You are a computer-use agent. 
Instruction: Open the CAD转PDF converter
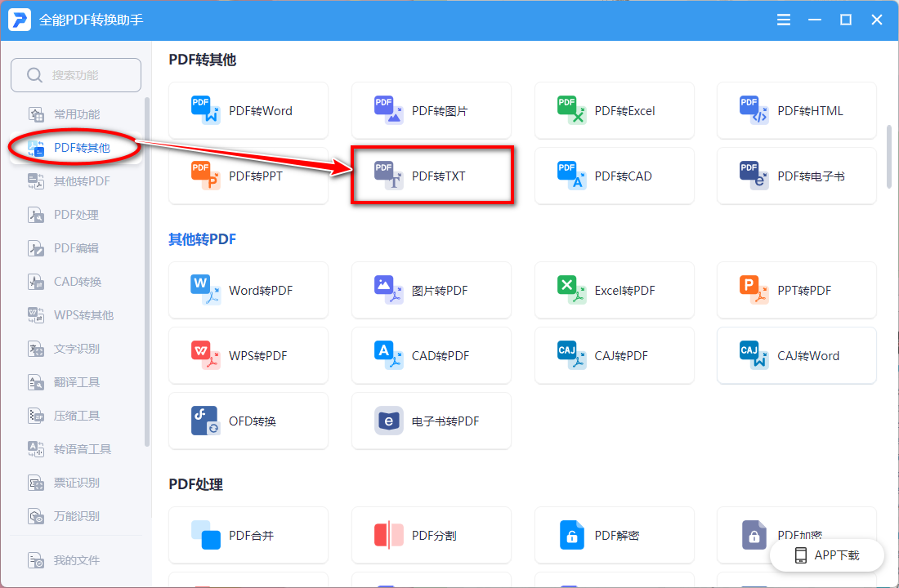[432, 356]
